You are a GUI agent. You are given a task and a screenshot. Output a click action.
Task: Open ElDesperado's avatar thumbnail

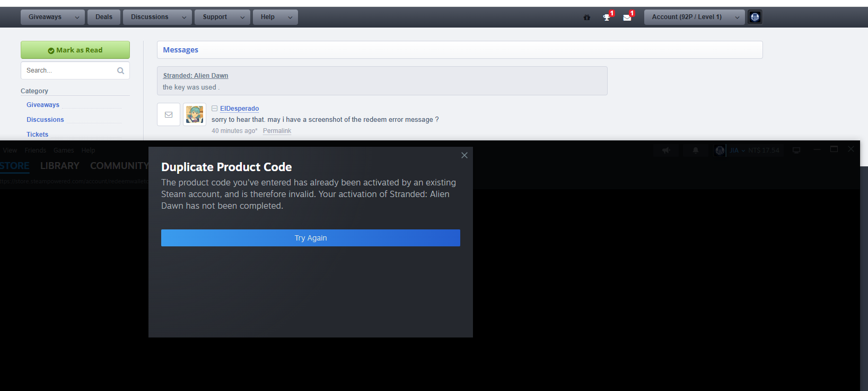pos(195,114)
